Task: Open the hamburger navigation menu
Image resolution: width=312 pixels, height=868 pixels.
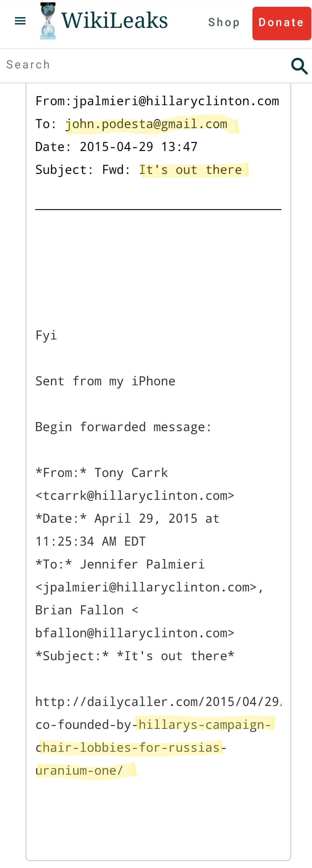Action: (x=20, y=21)
